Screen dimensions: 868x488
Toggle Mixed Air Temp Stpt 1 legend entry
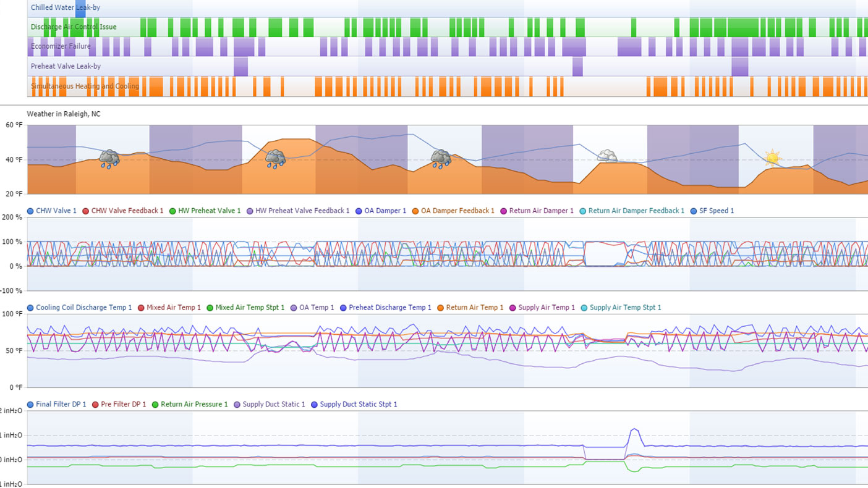[245, 308]
